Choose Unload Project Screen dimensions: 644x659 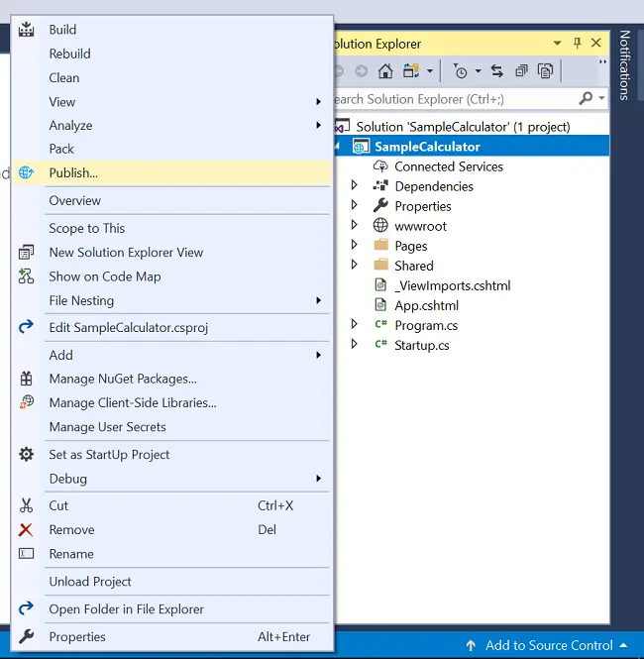click(x=172, y=582)
